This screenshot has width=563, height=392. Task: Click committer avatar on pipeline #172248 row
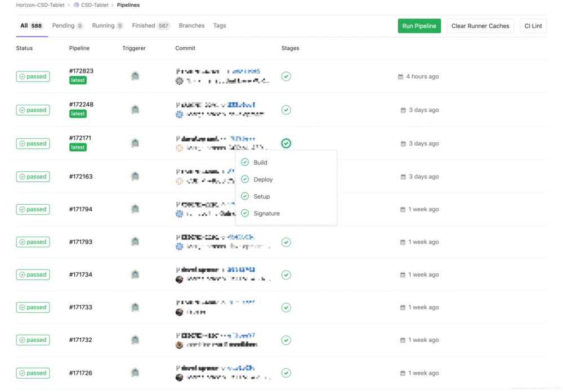180,114
